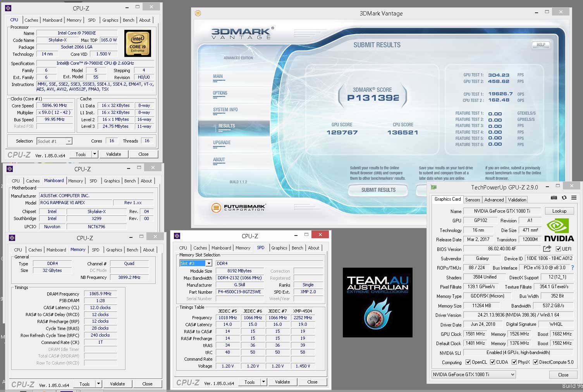Toggle the PhysX checkbox
This screenshot has height=392, width=583.
[x=514, y=362]
